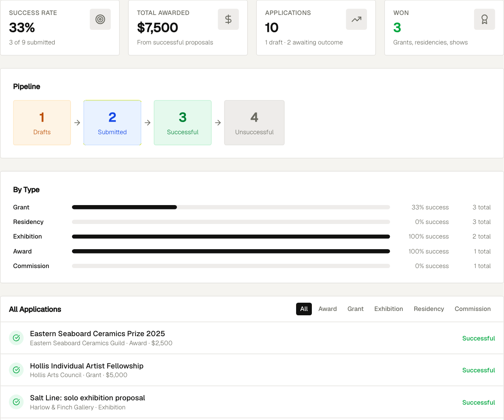Click the $7,500 total awarded value
504x420 pixels.
point(157,28)
